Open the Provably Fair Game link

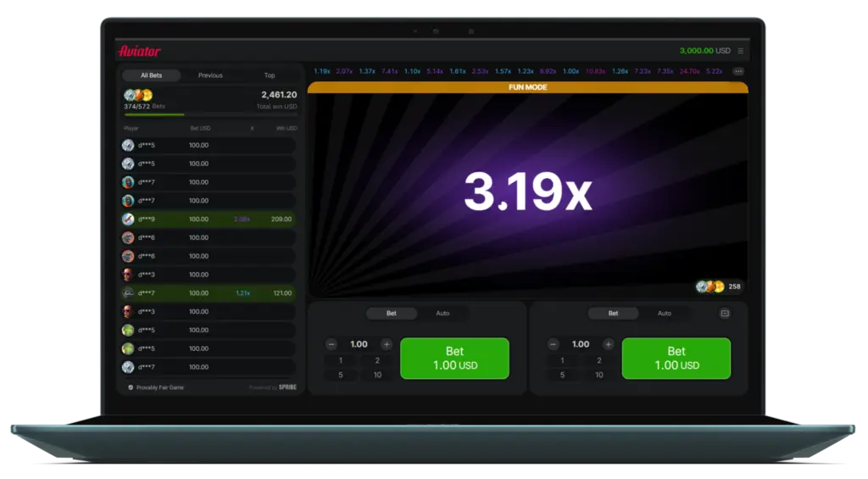160,387
